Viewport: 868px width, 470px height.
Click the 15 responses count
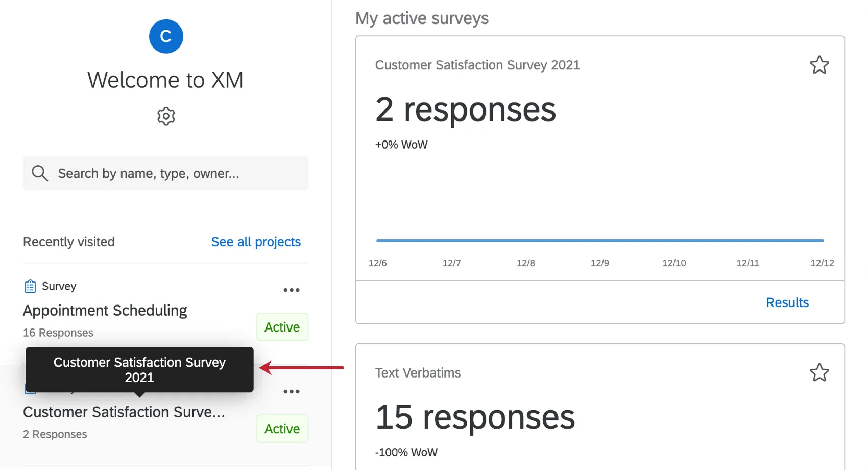475,417
